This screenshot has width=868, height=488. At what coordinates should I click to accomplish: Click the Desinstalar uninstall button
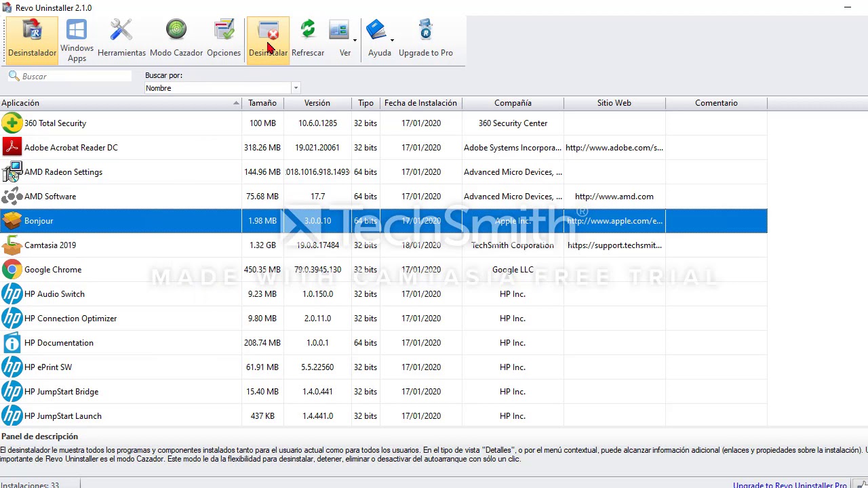pyautogui.click(x=269, y=40)
